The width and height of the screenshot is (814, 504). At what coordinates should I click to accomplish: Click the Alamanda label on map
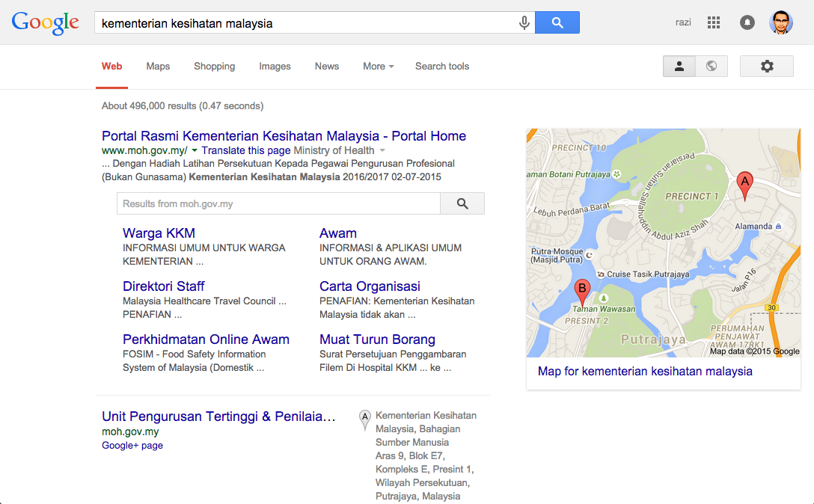tap(753, 227)
